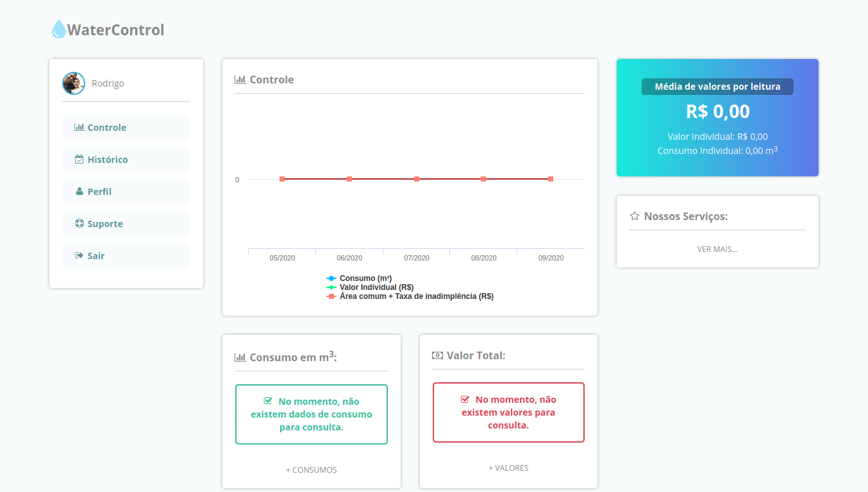Click the exit icon next to Sair
The width and height of the screenshot is (868, 492).
coord(79,255)
